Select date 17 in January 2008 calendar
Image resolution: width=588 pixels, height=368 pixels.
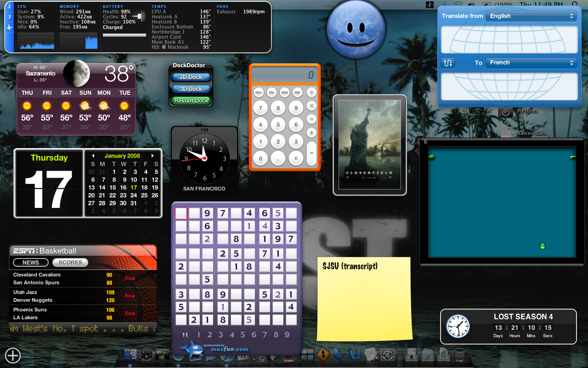[134, 188]
